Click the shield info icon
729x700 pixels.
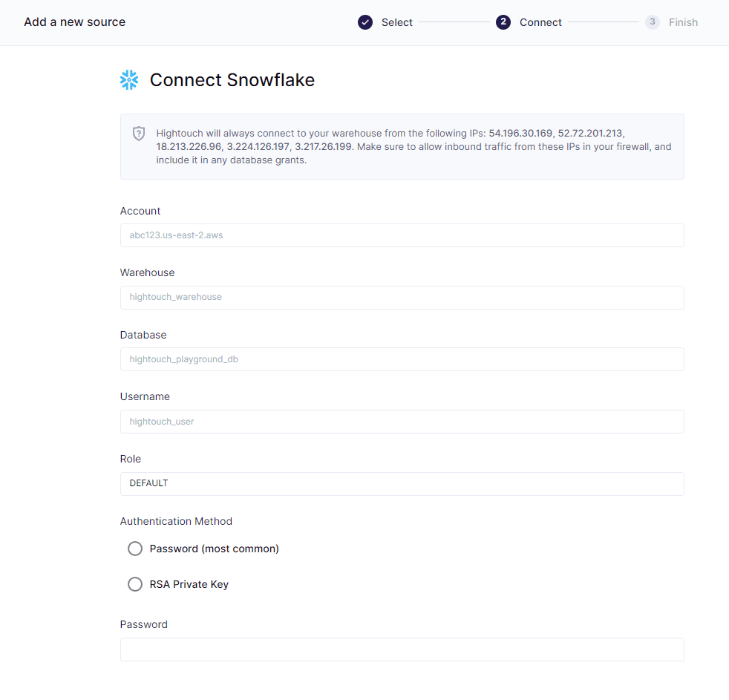tap(139, 134)
